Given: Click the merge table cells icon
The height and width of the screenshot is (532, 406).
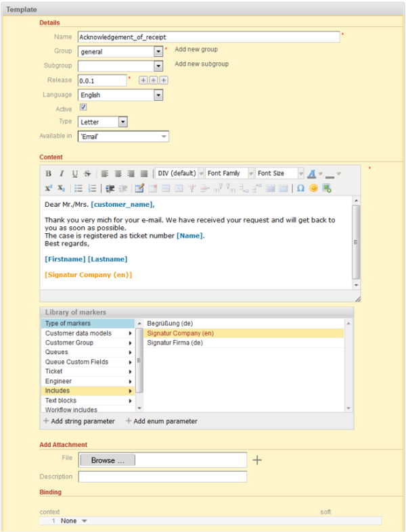Looking at the screenshot, I should click(284, 189).
